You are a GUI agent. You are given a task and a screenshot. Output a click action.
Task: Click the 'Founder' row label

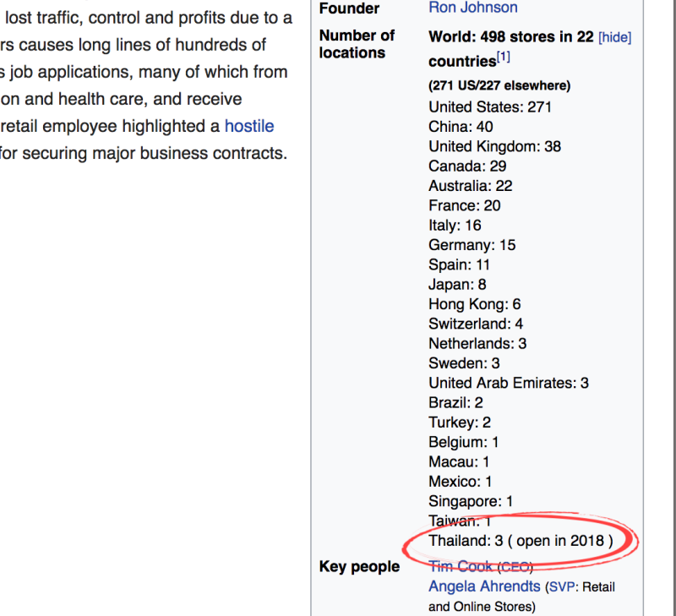tap(349, 8)
